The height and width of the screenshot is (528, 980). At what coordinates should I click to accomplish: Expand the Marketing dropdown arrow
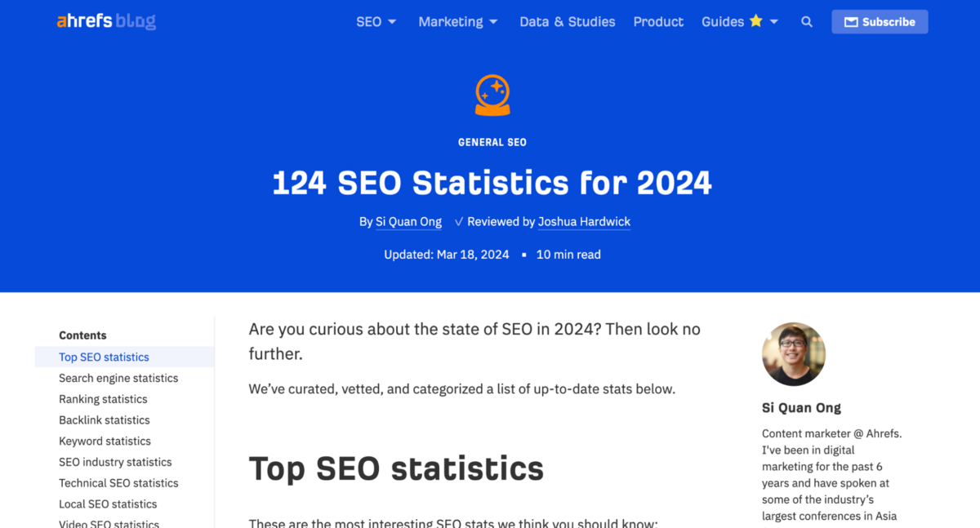coord(493,22)
